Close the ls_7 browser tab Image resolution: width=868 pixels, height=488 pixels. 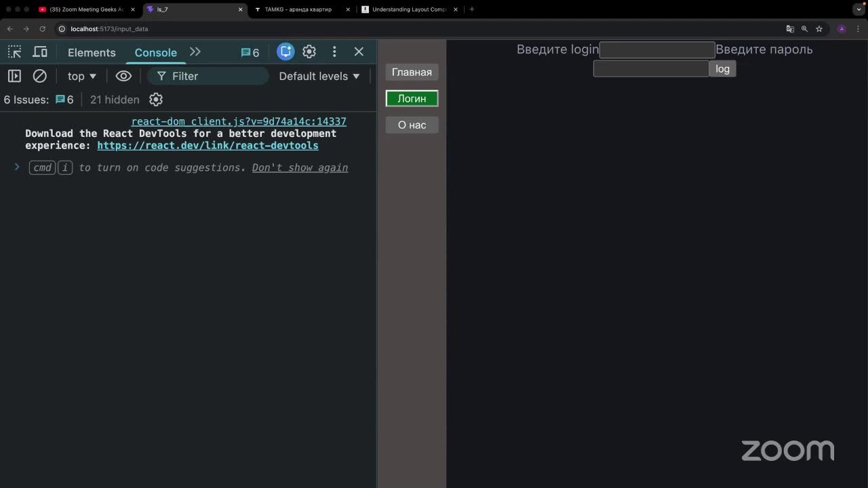coord(240,9)
